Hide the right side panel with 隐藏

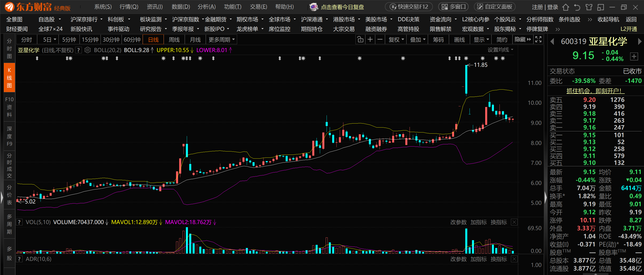point(522,40)
